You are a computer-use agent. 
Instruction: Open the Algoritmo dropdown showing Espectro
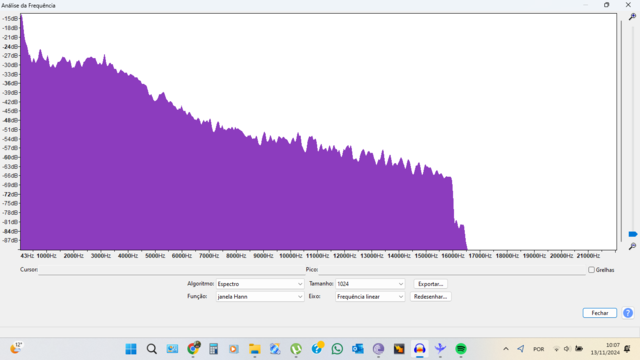point(260,284)
